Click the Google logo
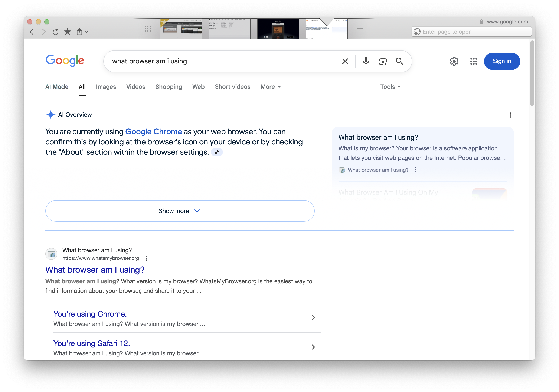The width and height of the screenshot is (559, 392). tap(65, 61)
